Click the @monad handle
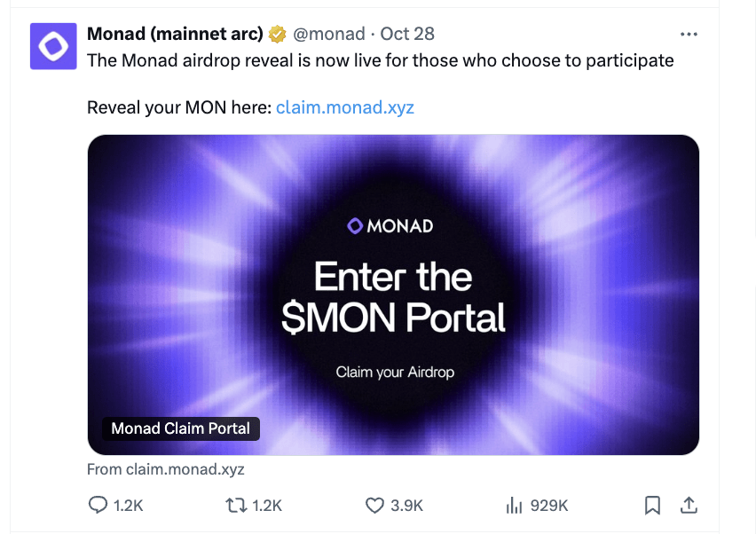This screenshot has width=756, height=534. pos(329,34)
